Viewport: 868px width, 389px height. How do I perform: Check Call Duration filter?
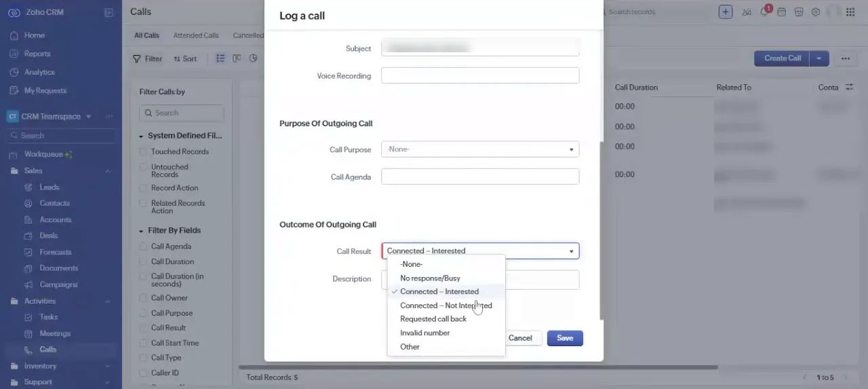click(x=143, y=261)
